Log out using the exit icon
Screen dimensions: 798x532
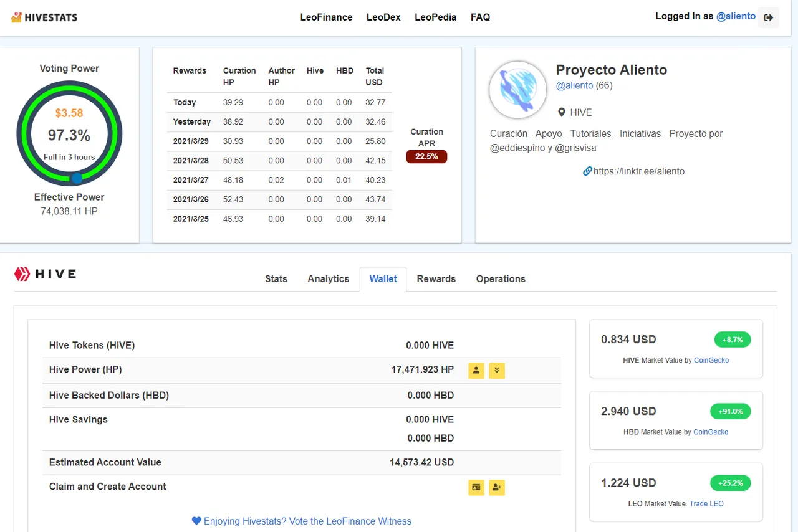pyautogui.click(x=769, y=17)
